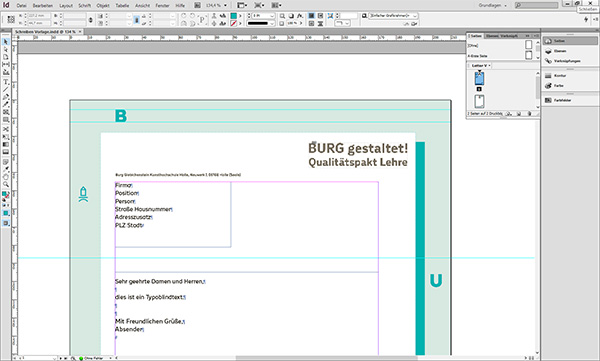Click the fill and stroke toggle in toolbox
The image size is (600, 361).
tap(6, 195)
